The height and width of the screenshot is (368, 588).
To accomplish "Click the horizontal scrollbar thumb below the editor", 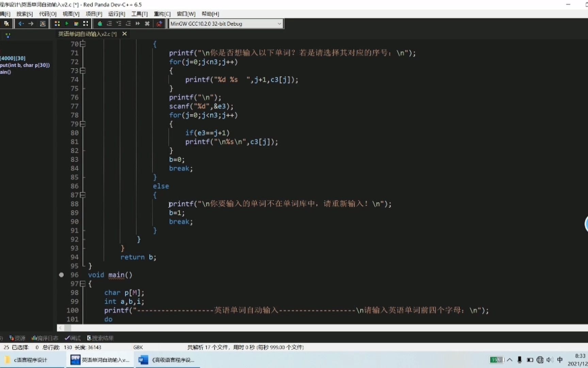I will coord(68,328).
